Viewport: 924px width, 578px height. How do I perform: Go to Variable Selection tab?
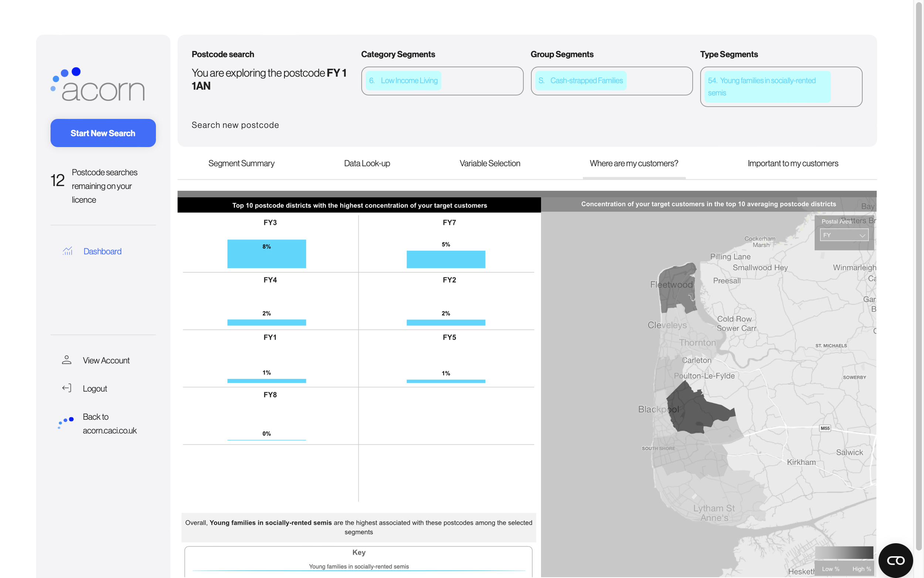(489, 163)
